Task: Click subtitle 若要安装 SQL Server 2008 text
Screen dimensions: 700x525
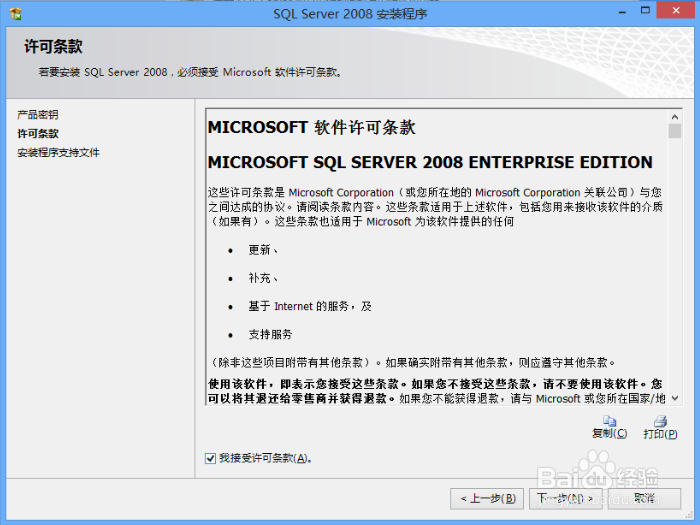Action: 191,72
